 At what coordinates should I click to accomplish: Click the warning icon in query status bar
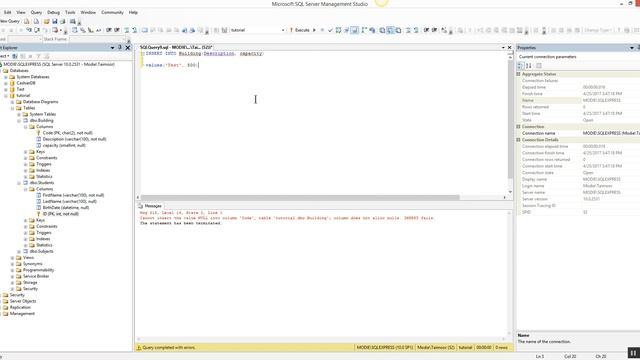point(139,348)
